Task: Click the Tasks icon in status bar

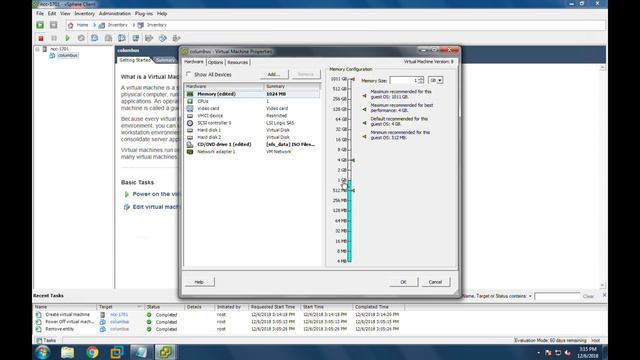Action: [x=39, y=340]
